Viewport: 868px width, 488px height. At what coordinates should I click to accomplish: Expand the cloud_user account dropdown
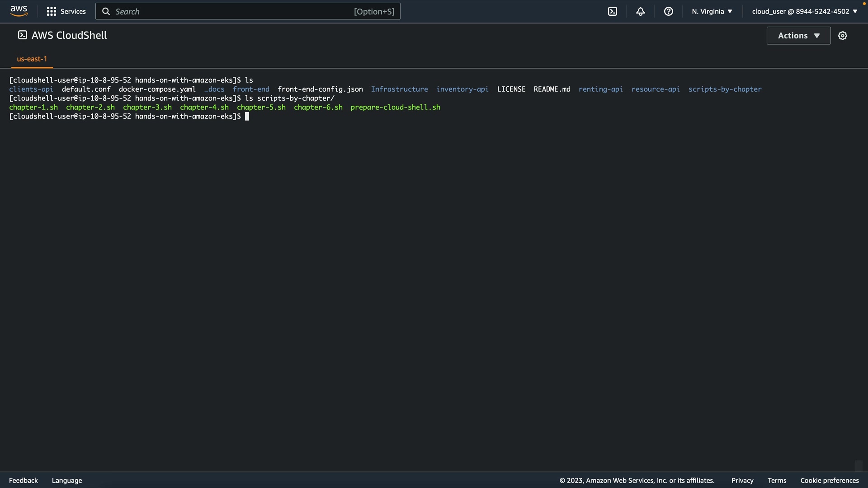805,11
